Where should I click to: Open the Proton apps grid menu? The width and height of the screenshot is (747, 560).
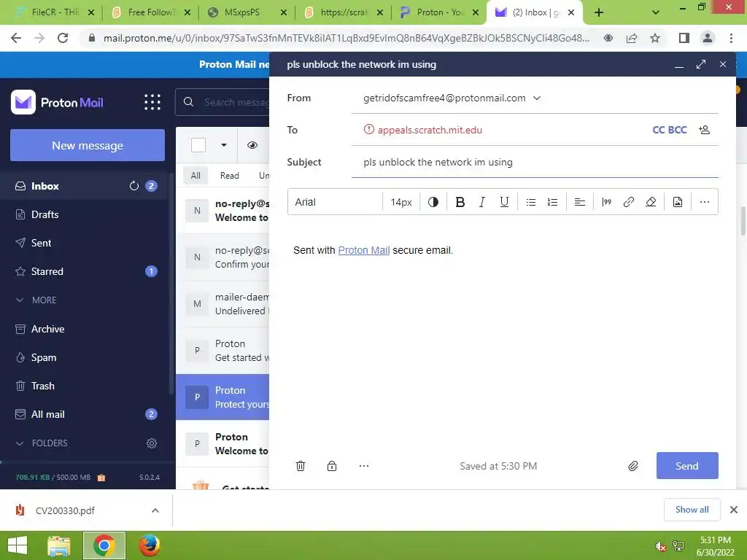[152, 102]
